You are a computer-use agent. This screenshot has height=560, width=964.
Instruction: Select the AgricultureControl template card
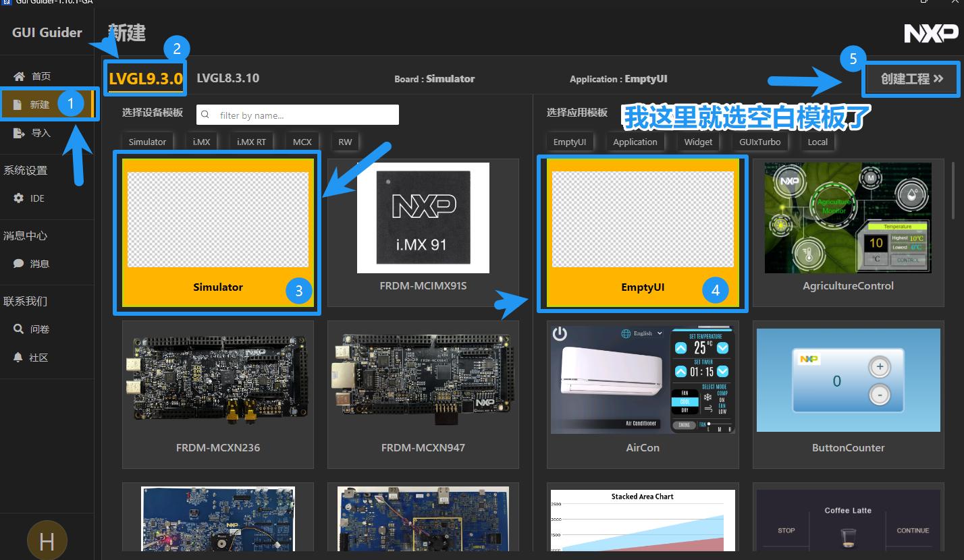click(x=848, y=233)
